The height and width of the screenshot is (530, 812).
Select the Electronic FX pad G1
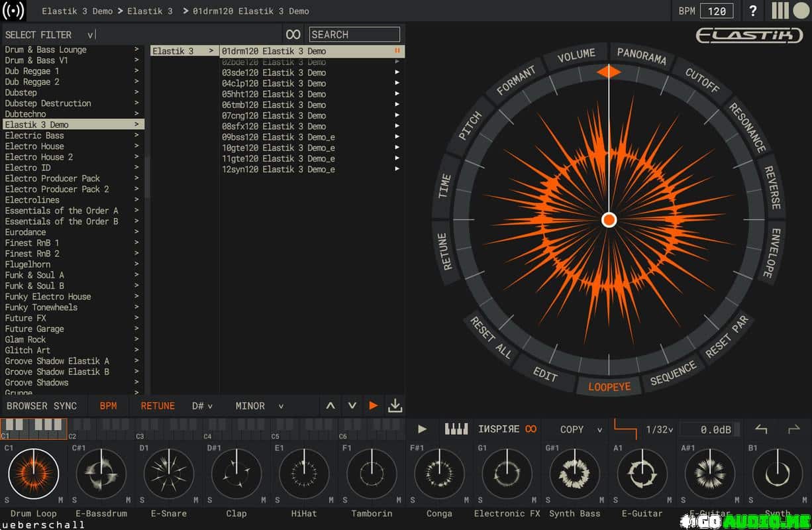point(507,474)
